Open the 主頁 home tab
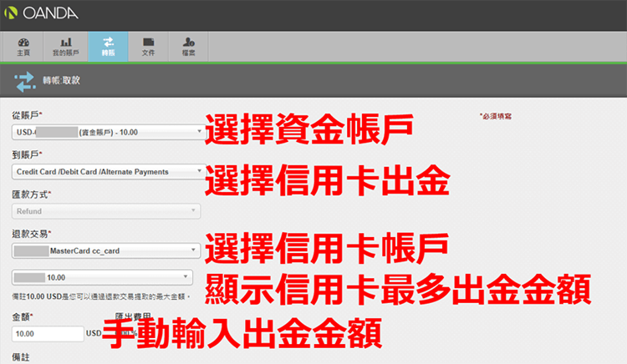This screenshot has height=364, width=627. [x=23, y=47]
